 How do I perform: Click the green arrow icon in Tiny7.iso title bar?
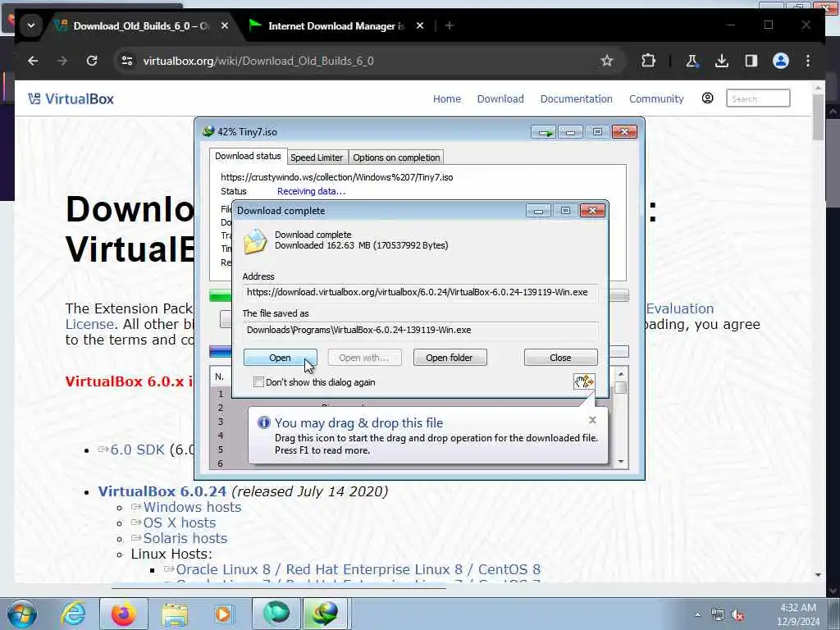tap(543, 132)
